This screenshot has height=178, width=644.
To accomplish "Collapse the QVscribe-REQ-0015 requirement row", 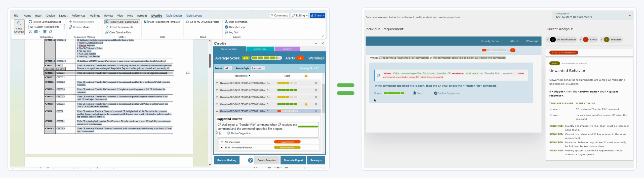I will [x=217, y=111].
